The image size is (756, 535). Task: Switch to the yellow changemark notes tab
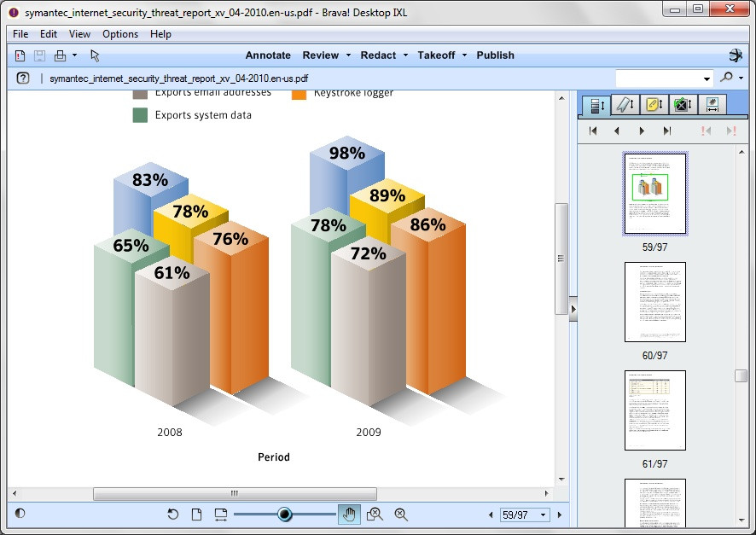tap(654, 105)
